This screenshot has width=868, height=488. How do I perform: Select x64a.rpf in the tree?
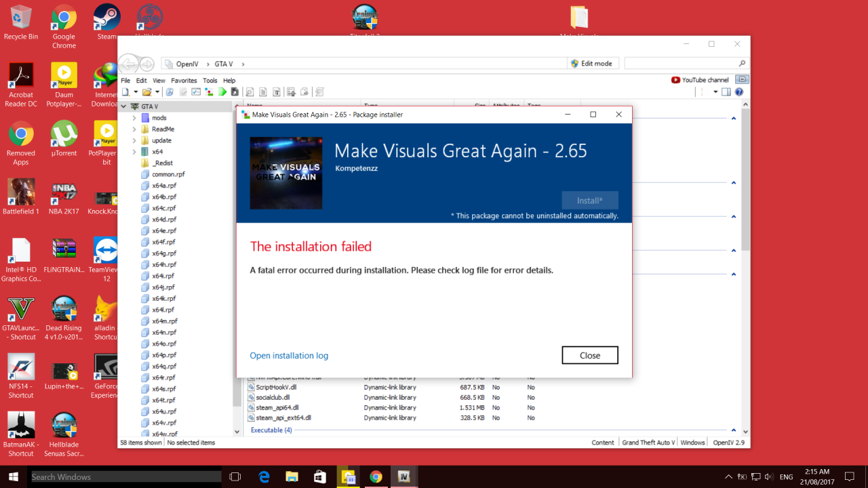[164, 186]
